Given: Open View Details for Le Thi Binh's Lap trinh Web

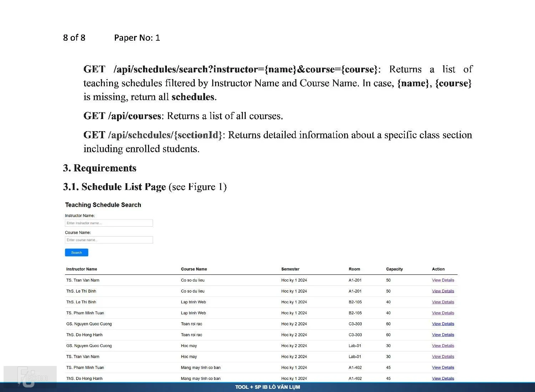Looking at the screenshot, I should (x=443, y=302).
